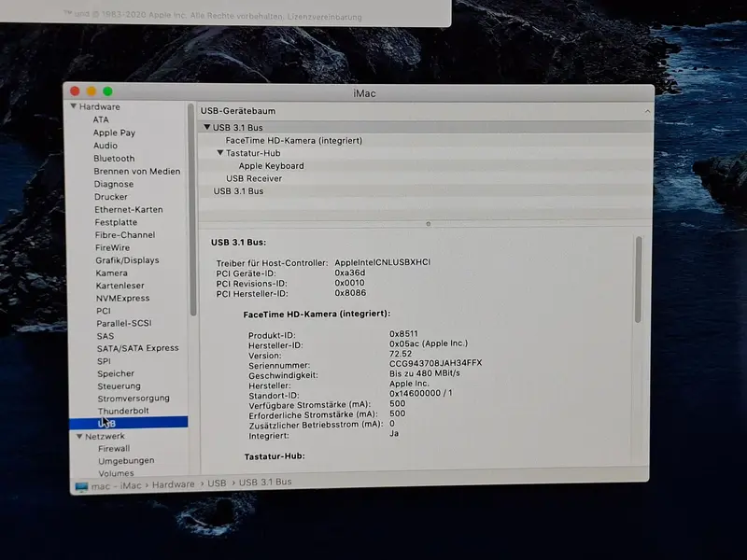Select SATA/SATA Express in the sidebar
This screenshot has width=747, height=560.
click(137, 348)
